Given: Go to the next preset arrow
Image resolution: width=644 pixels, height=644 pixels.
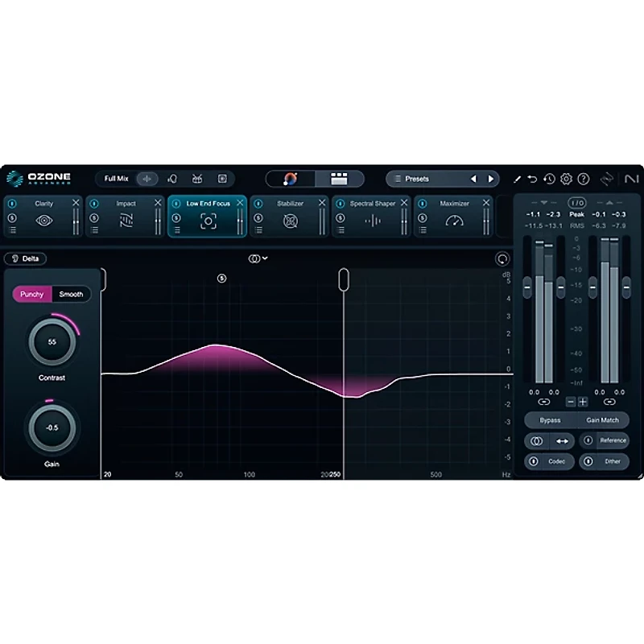Looking at the screenshot, I should (491, 179).
